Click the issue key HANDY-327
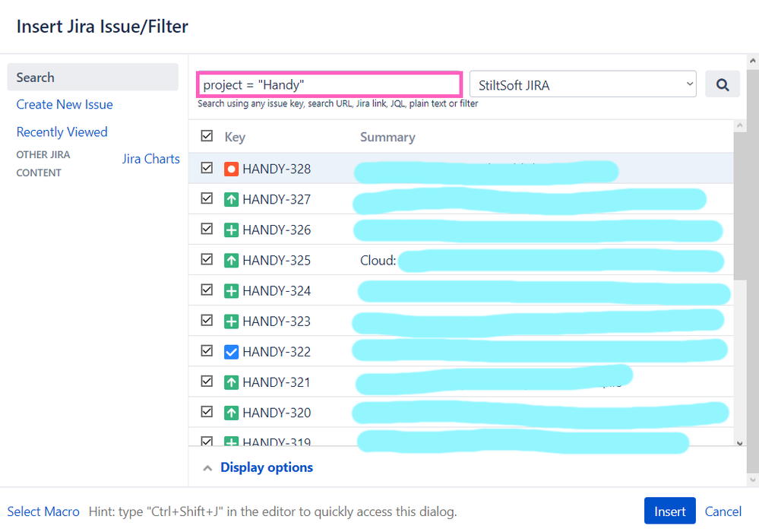The height and width of the screenshot is (532, 759). (x=277, y=199)
